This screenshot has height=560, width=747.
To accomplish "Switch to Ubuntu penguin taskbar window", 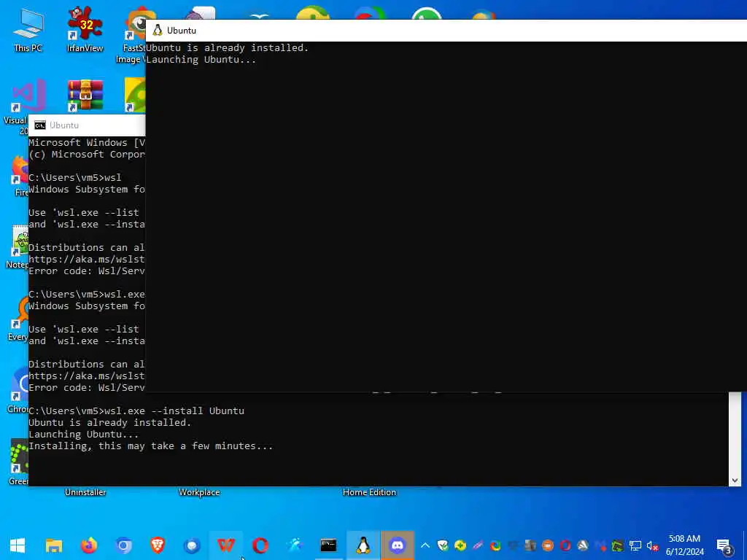I will [363, 545].
